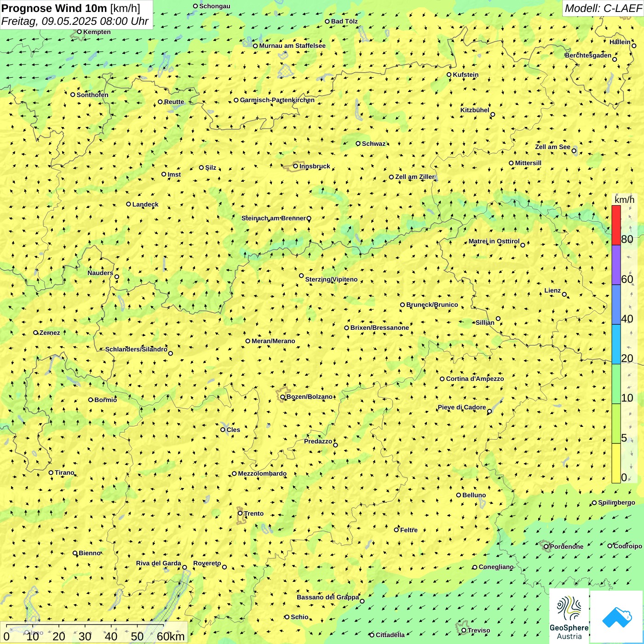Click the 'Bienno' label
The height and width of the screenshot is (644, 644).
coord(89,553)
